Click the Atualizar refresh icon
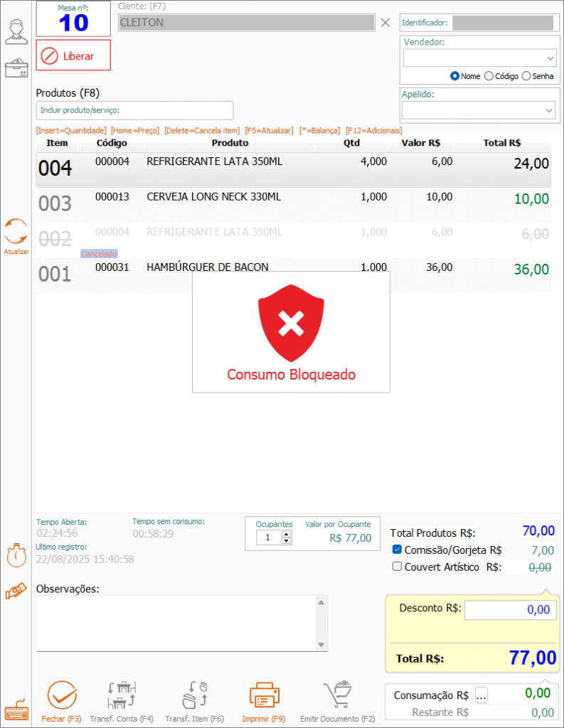Viewport: 564px width, 728px height. tap(16, 232)
